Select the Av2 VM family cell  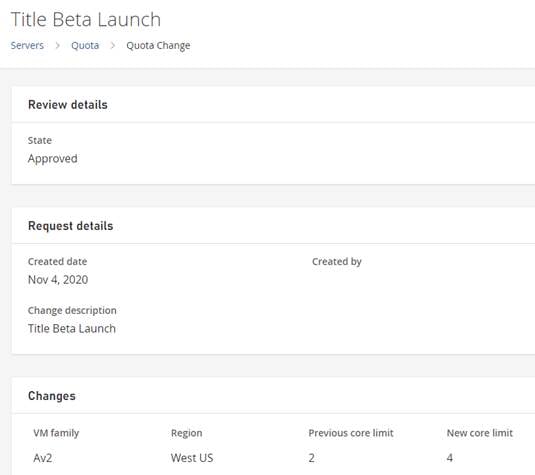click(x=43, y=458)
